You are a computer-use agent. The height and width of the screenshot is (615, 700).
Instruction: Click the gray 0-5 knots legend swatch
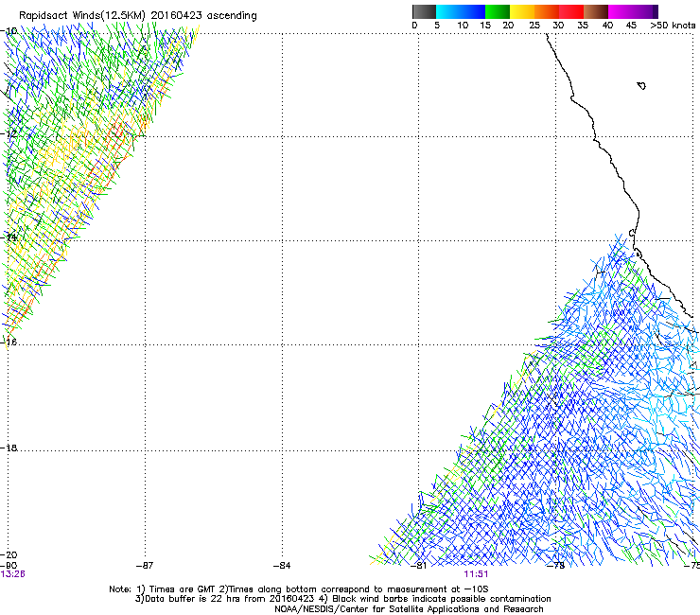click(x=424, y=11)
